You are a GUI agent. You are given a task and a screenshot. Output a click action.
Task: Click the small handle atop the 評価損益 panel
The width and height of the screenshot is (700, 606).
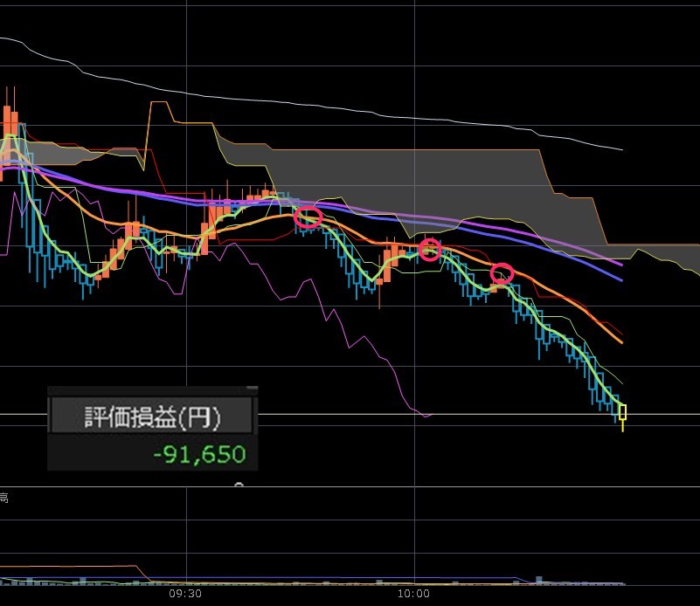click(x=252, y=388)
